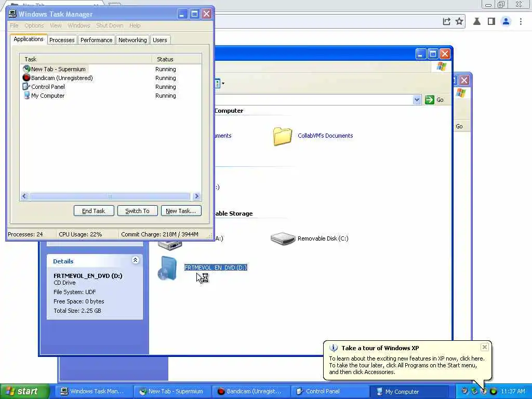Viewport: 532px width, 399px height.
Task: Click the New Task... button
Action: point(181,211)
